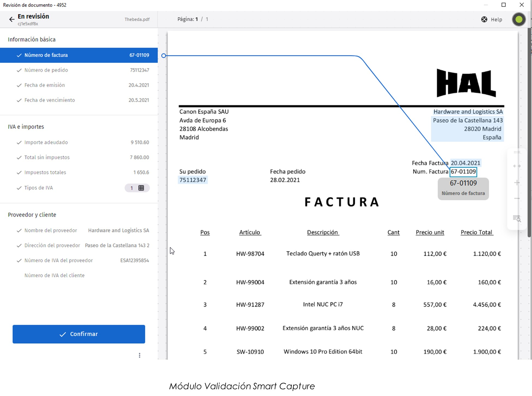The image size is (532, 396).
Task: Click the back arrow next to En revisión
Action: 11,19
